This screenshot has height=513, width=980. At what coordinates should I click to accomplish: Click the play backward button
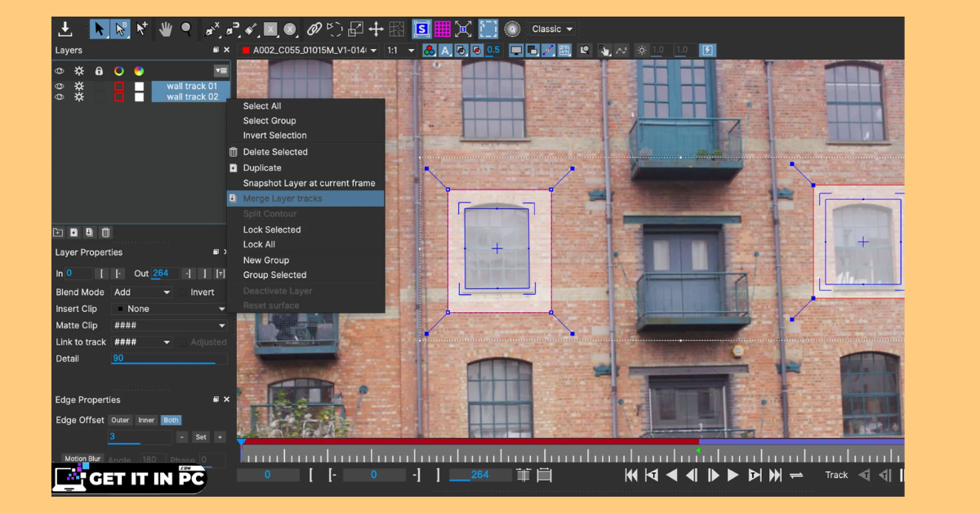pyautogui.click(x=671, y=475)
